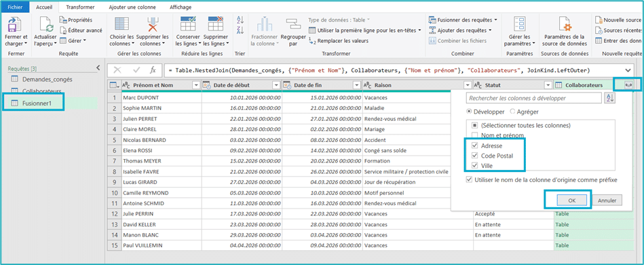Viewport: 644px width, 265px height.
Task: Click the expand icon on Collaborateurs column
Action: pos(628,85)
